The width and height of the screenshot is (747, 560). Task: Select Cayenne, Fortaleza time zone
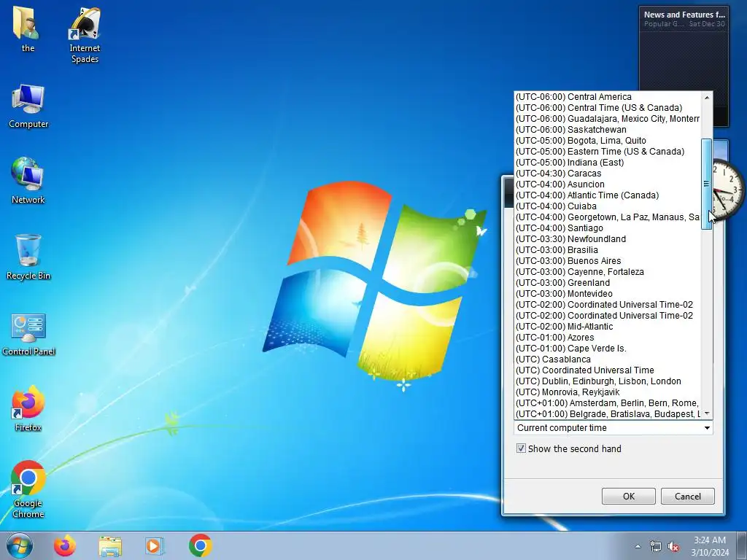click(x=608, y=272)
